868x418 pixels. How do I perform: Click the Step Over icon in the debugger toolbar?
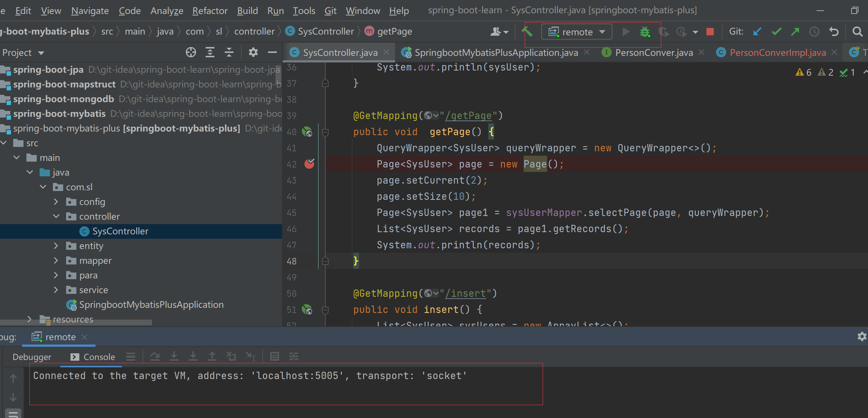(155, 356)
